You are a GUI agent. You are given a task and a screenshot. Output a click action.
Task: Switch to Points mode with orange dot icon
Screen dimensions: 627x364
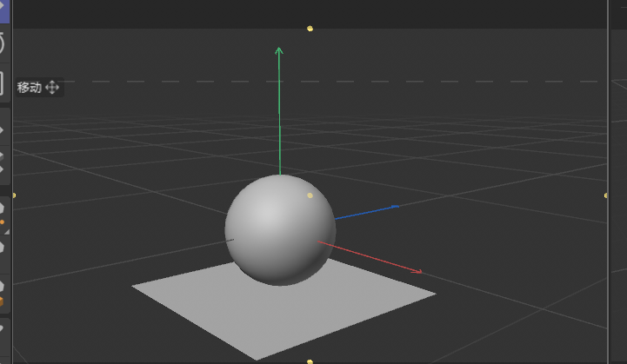click(x=3, y=211)
